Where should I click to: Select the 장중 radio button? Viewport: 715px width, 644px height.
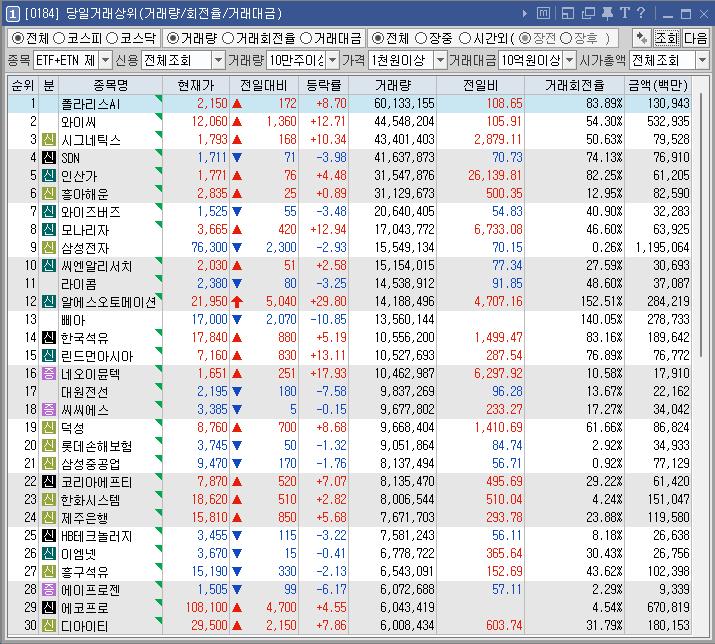[421, 38]
